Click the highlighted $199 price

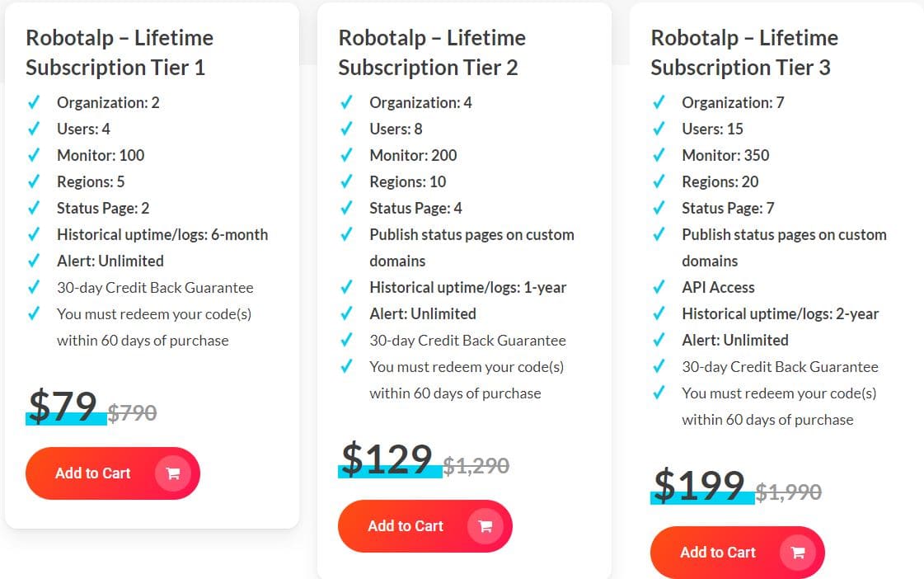click(x=699, y=485)
